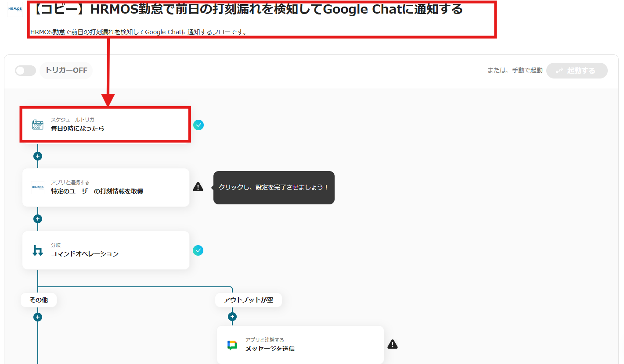Add a step under アウトプットが空 branch
The height and width of the screenshot is (364, 624).
point(232,317)
